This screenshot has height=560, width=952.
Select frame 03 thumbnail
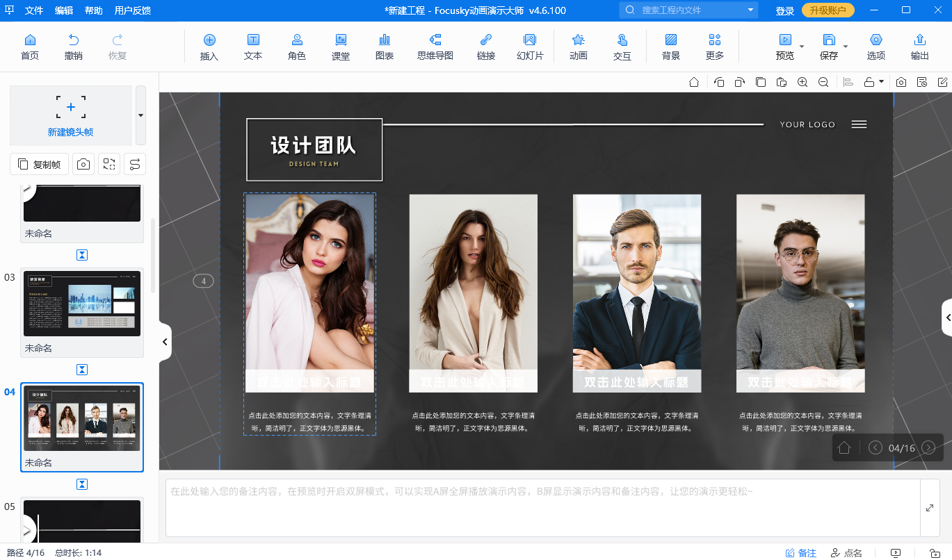[x=82, y=304]
